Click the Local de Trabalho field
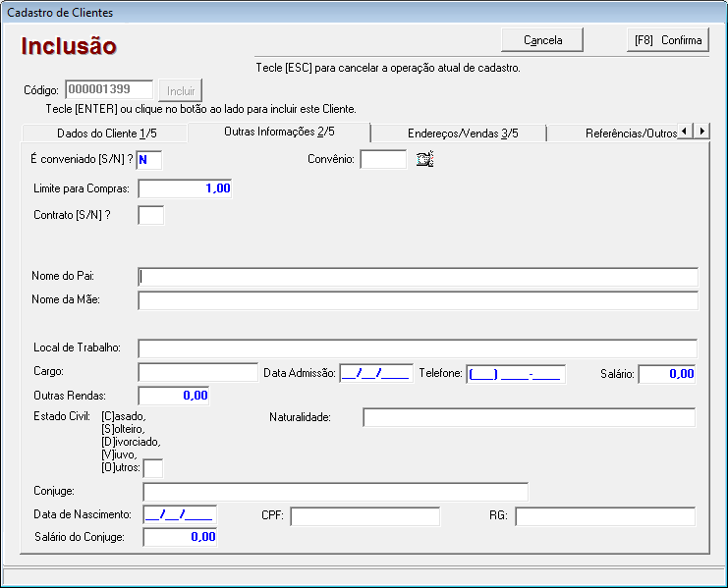Screen dimensions: 728x588 pos(418,348)
